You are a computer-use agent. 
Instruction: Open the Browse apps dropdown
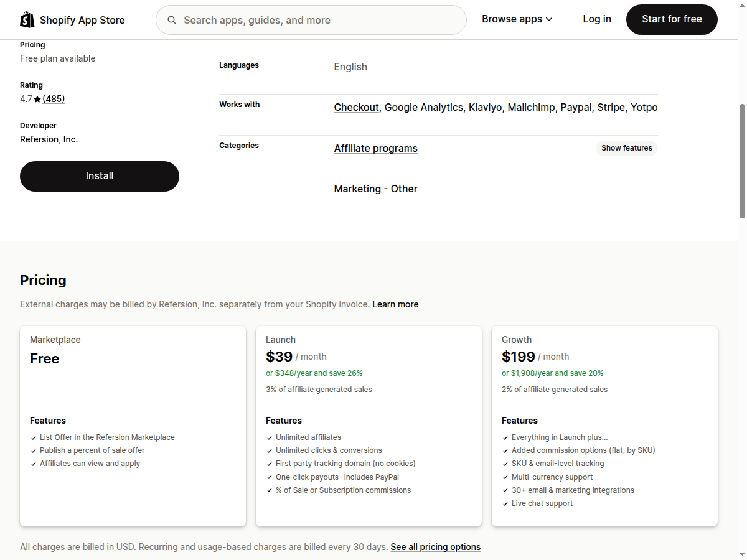(x=517, y=19)
